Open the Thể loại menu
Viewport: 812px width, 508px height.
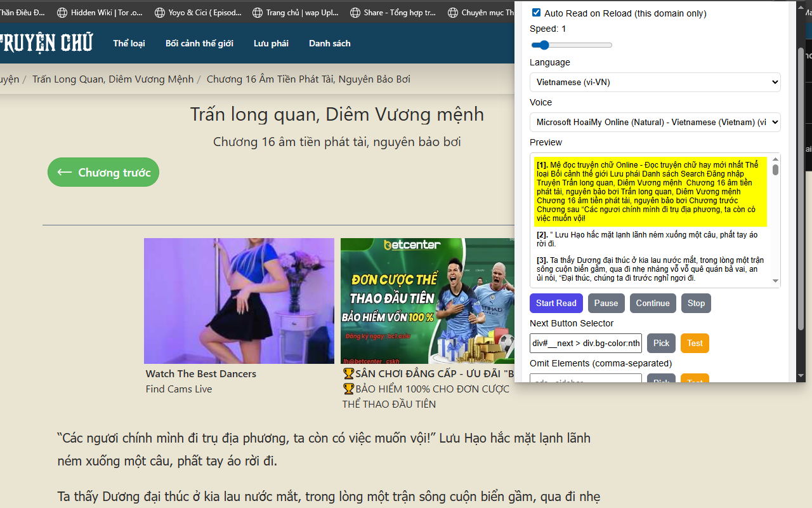(x=129, y=43)
